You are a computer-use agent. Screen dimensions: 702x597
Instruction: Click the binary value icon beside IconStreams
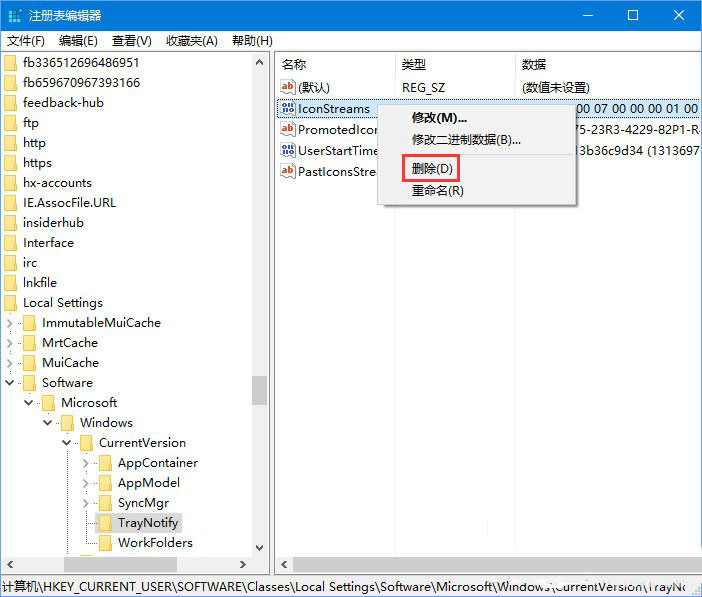(x=287, y=108)
